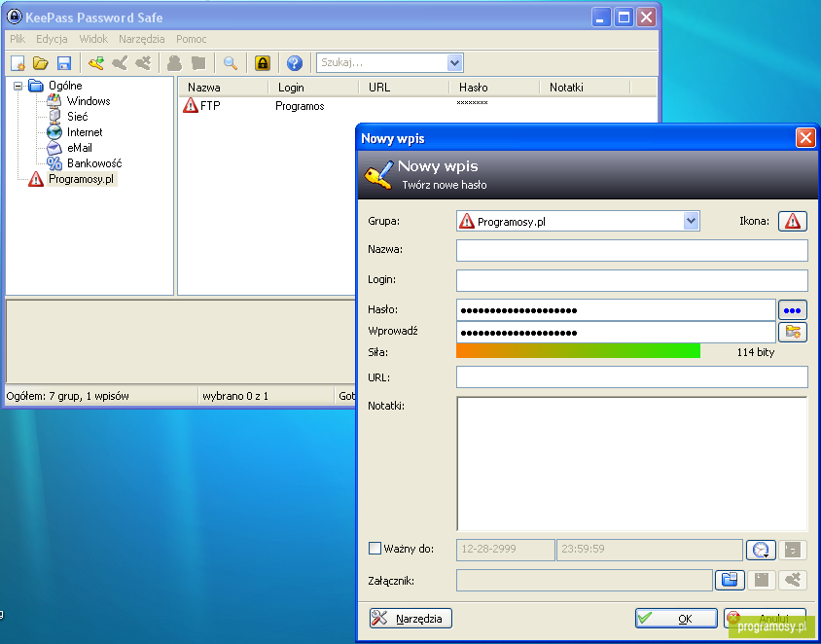Show password using three-dots button
Image resolution: width=821 pixels, height=644 pixels.
coord(792,310)
